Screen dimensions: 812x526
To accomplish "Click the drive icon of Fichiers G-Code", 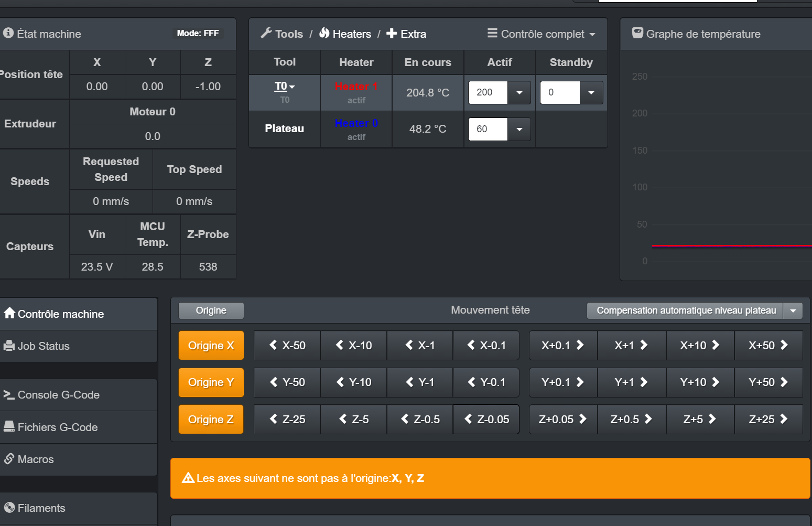I will click(x=9, y=426).
